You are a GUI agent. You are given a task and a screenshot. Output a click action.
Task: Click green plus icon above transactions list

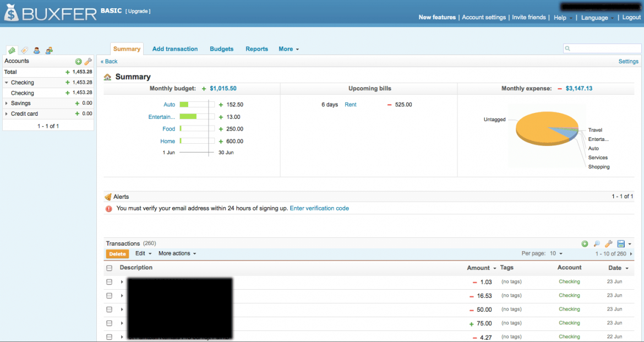pos(585,244)
